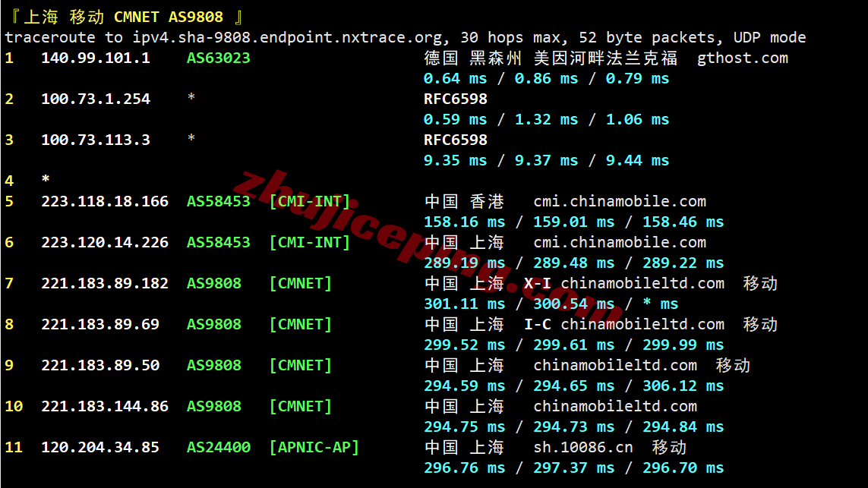Click sh.10086.cn in hop 11 row
The height and width of the screenshot is (488, 868).
(583, 447)
